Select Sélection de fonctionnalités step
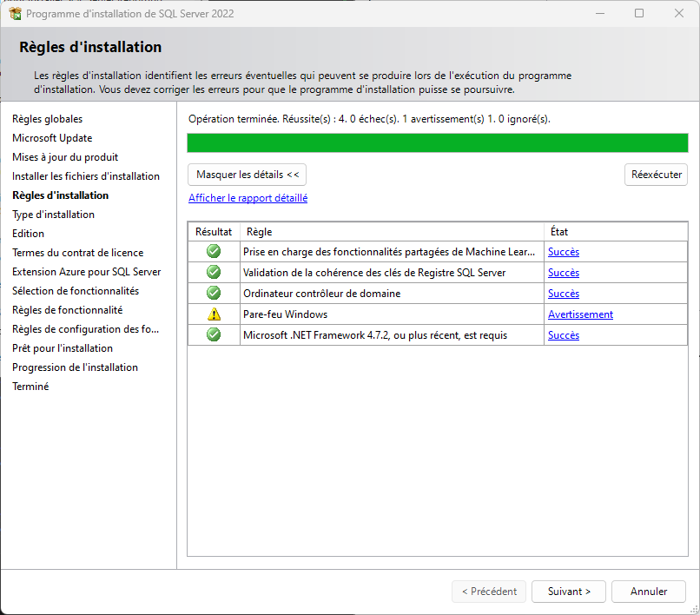This screenshot has width=700, height=615. [76, 291]
